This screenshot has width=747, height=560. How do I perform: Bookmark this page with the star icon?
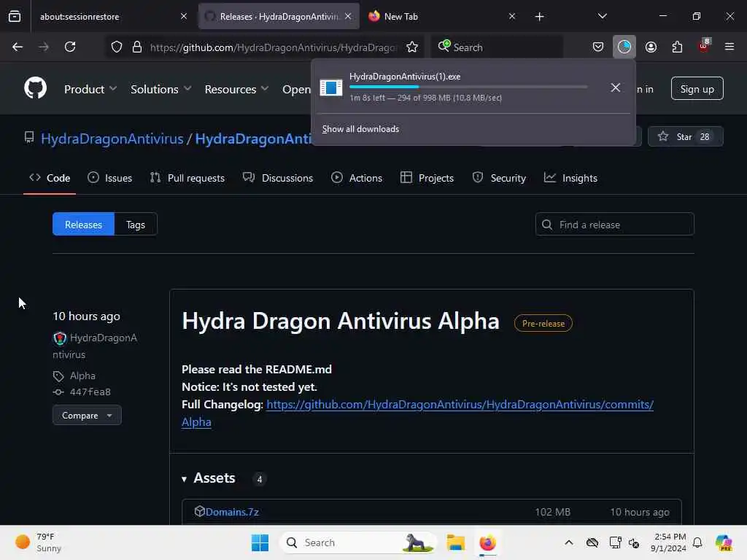412,47
